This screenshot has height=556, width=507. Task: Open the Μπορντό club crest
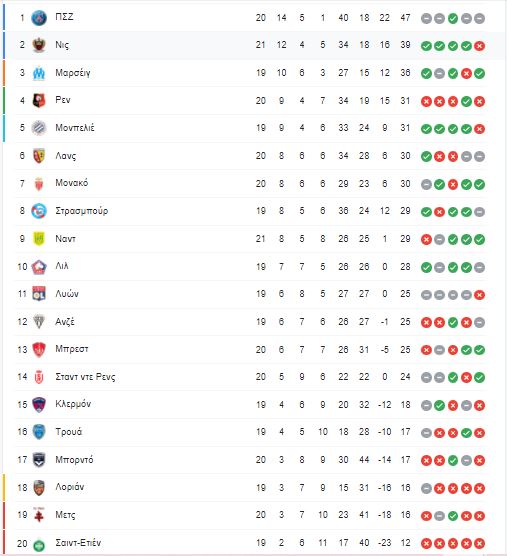(x=39, y=460)
